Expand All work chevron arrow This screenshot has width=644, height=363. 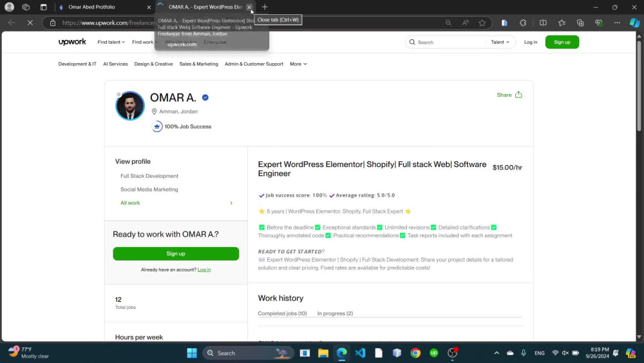231,203
